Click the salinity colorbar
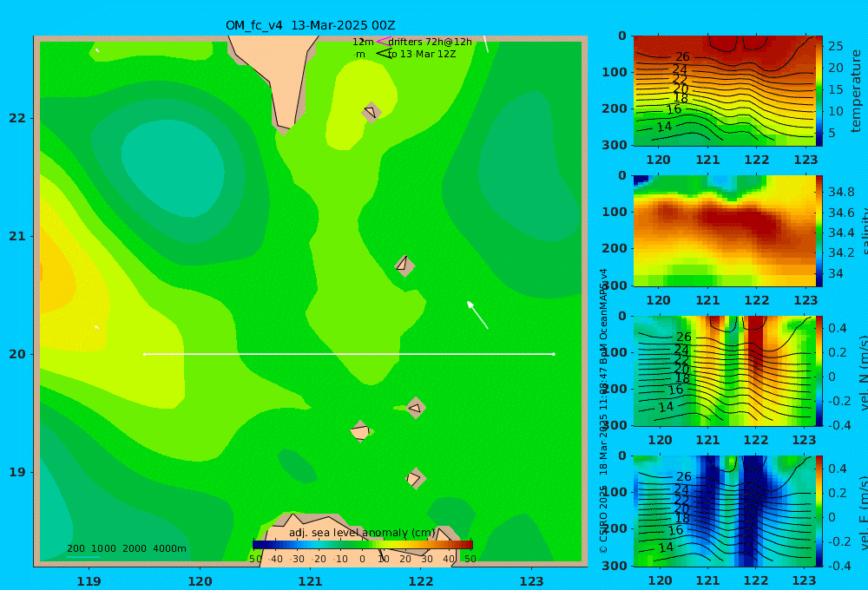Viewport: 868px width, 590px height. [x=819, y=231]
